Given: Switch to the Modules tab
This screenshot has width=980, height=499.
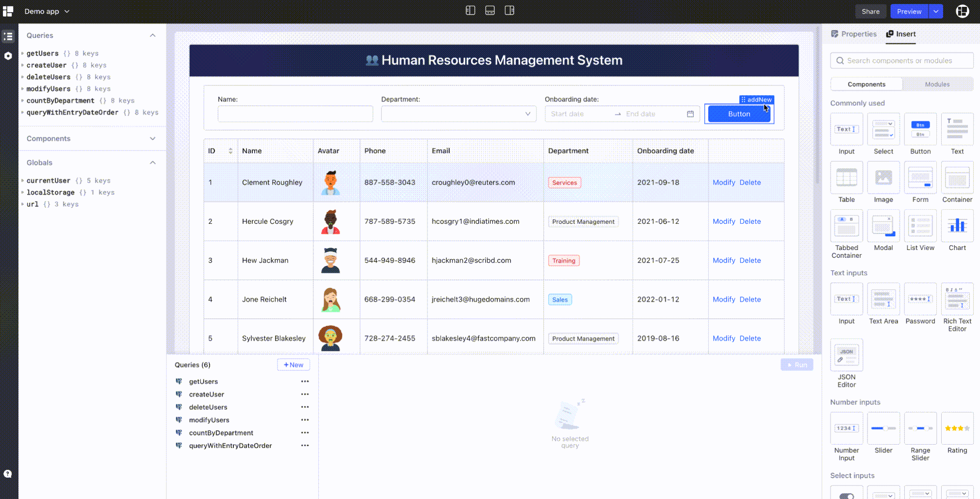Looking at the screenshot, I should 936,84.
